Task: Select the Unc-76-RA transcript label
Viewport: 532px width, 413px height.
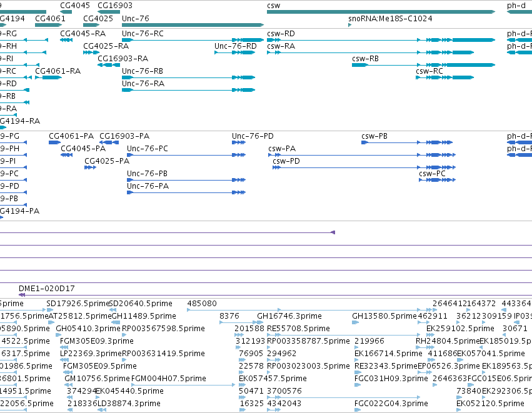Action: tap(143, 84)
